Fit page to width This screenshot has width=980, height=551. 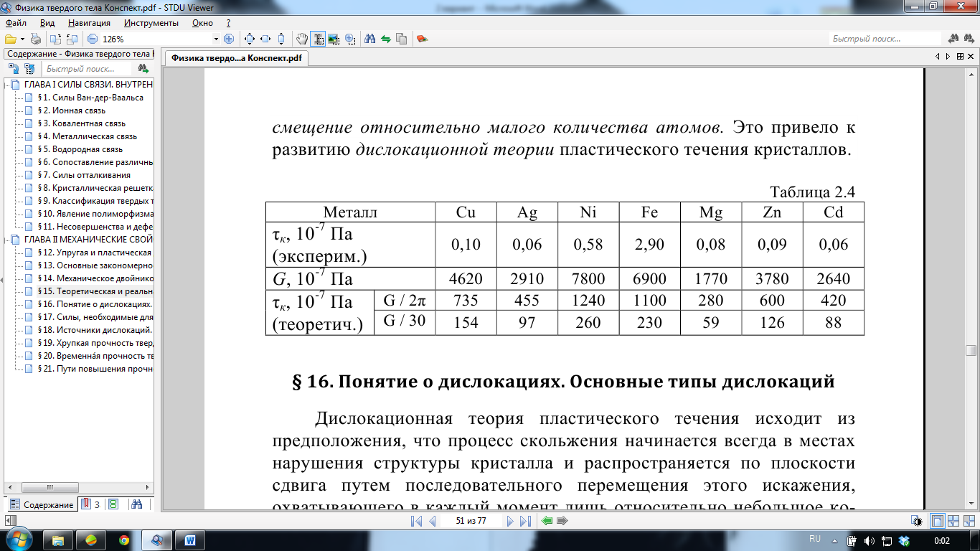265,39
